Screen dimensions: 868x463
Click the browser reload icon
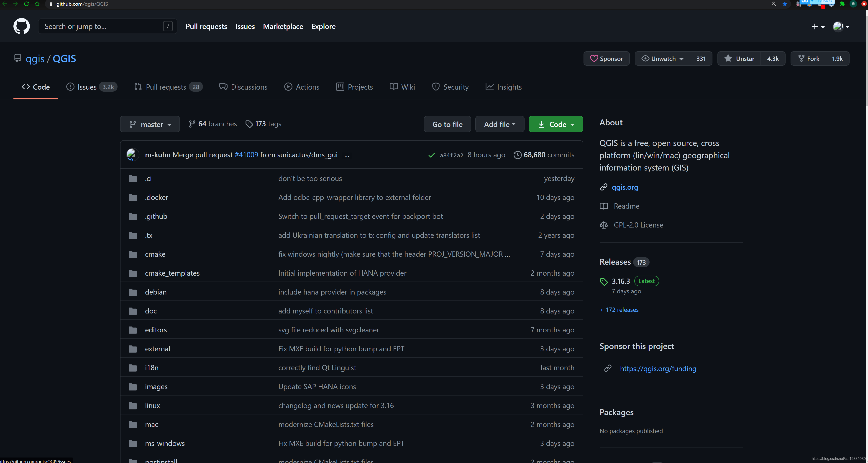click(26, 4)
